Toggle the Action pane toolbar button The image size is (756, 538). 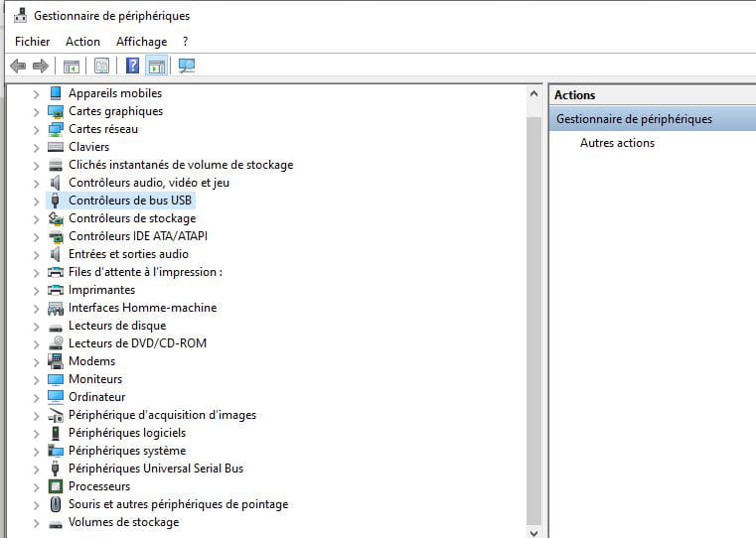[x=156, y=67]
